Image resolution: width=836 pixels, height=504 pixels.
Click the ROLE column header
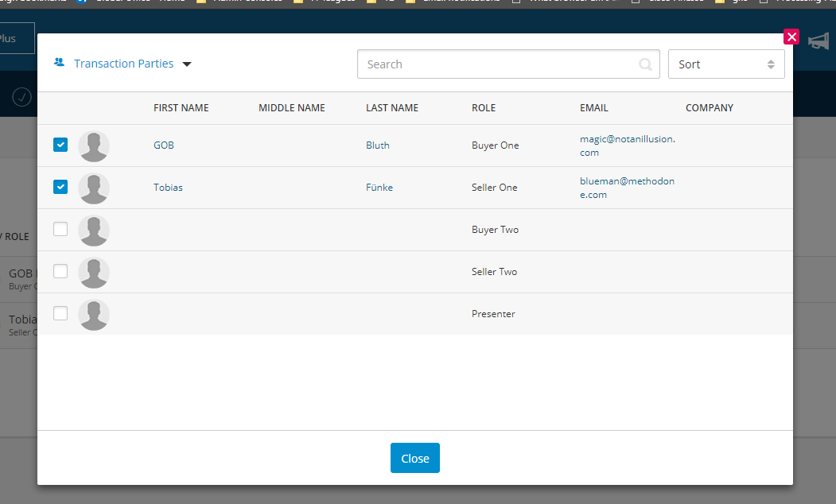(484, 107)
